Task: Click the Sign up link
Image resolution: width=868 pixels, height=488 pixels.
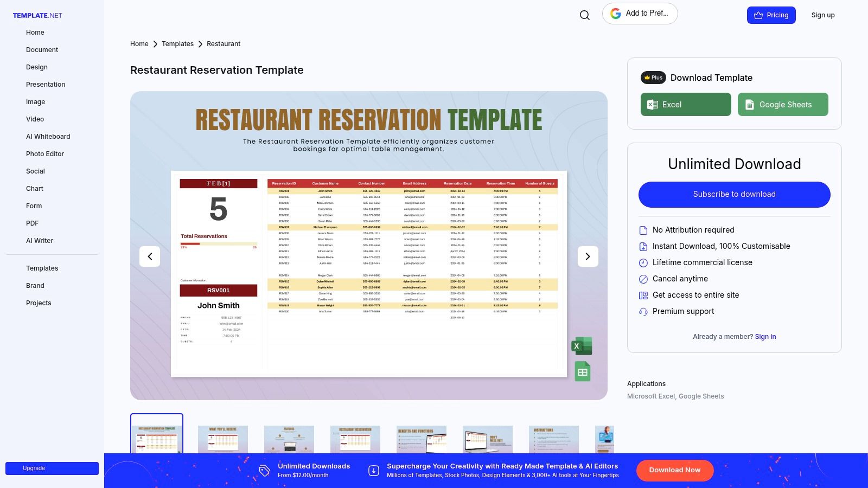Action: point(823,15)
